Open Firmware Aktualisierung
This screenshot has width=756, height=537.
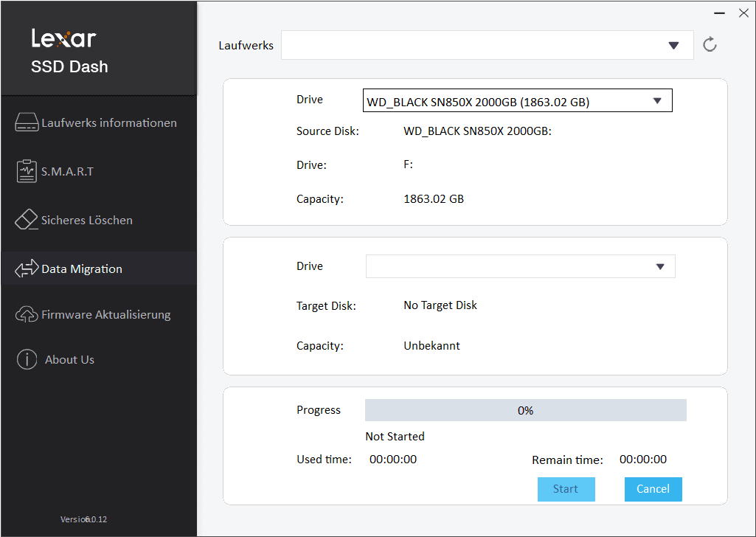99,314
